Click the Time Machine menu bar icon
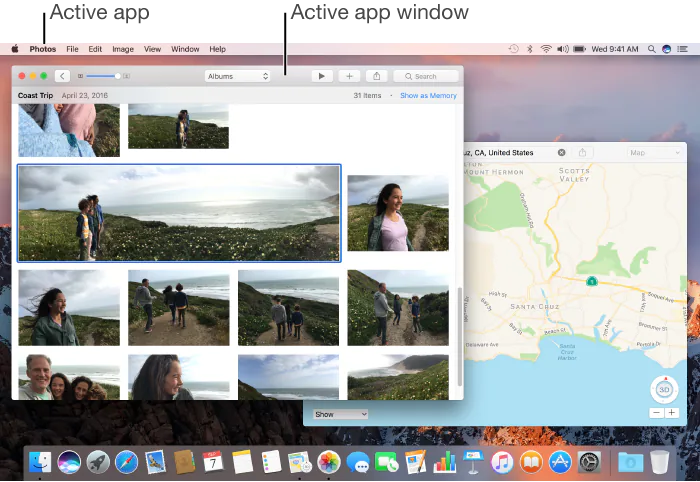The image size is (700, 482). click(514, 49)
